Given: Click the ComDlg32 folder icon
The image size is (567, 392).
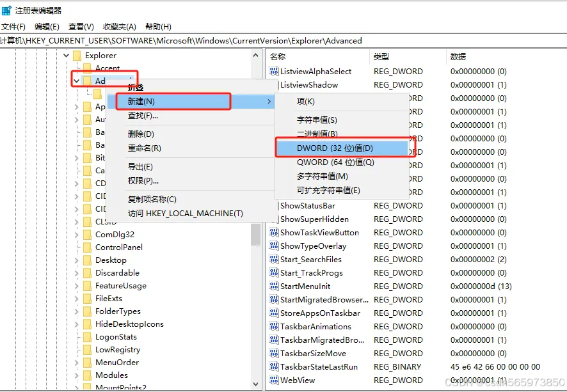Looking at the screenshot, I should 87,235.
